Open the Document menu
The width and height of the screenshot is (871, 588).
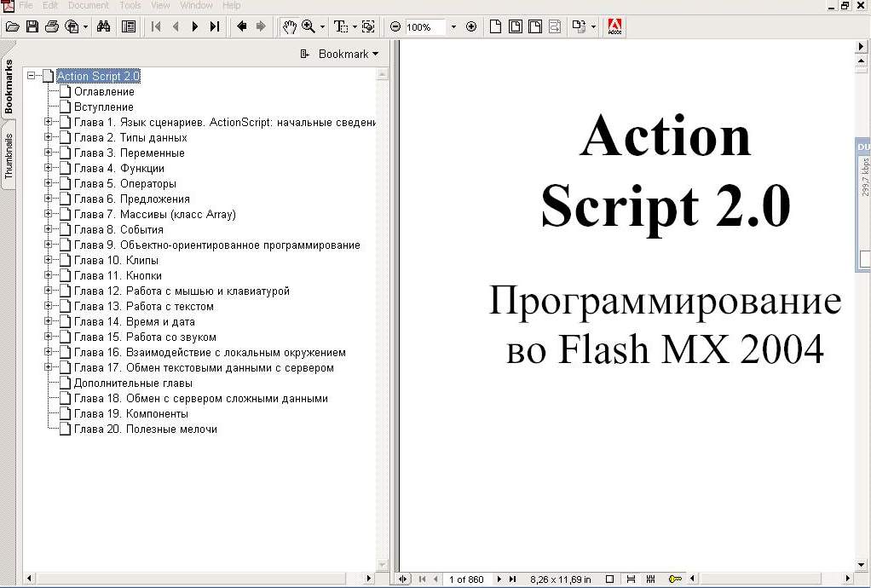(x=89, y=5)
